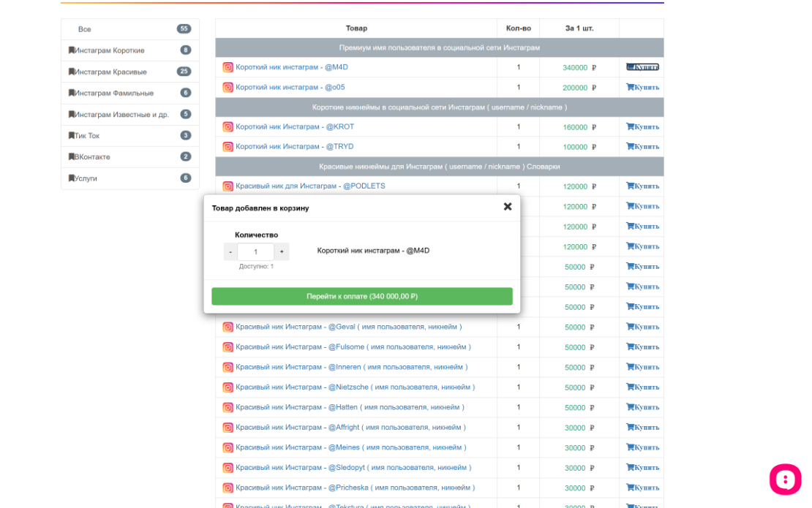The width and height of the screenshot is (812, 508).
Task: Select the Все category
Action: pyautogui.click(x=130, y=29)
